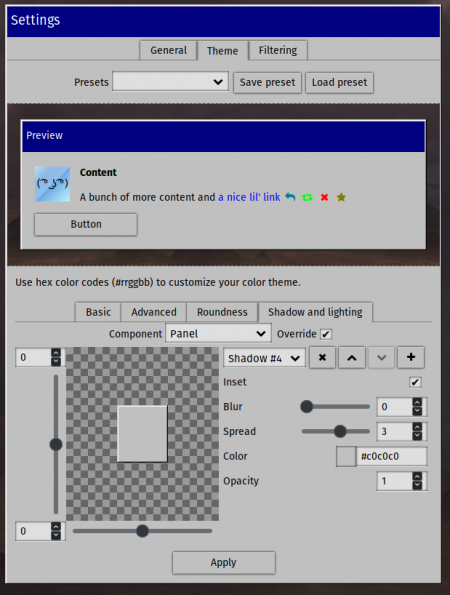Click the avatar thumbnail in the preview
The height and width of the screenshot is (595, 450).
coord(52,184)
